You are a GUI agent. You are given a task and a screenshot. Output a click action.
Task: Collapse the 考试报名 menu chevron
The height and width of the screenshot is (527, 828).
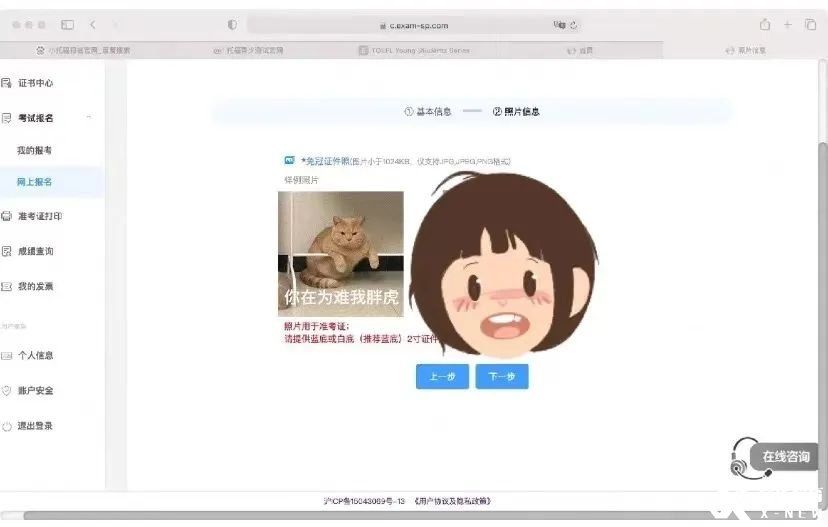pos(89,117)
